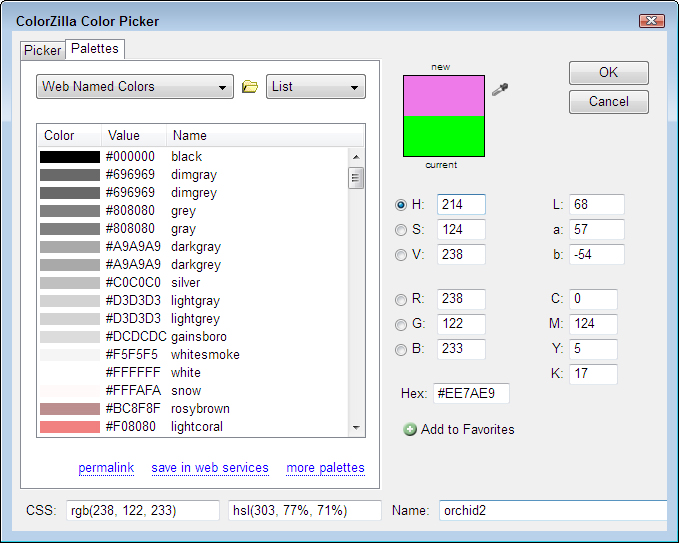679x543 pixels.
Task: Select the B blue radio button
Action: pyautogui.click(x=402, y=350)
